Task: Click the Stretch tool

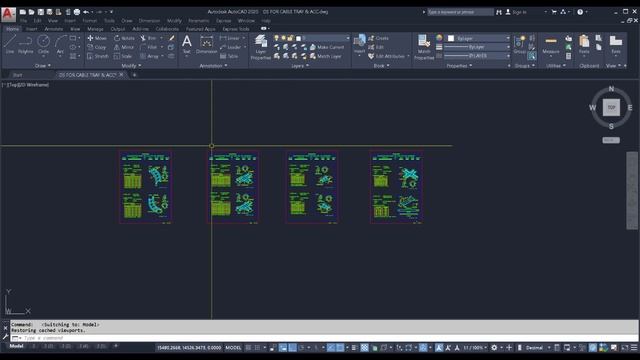Action: tap(98, 56)
